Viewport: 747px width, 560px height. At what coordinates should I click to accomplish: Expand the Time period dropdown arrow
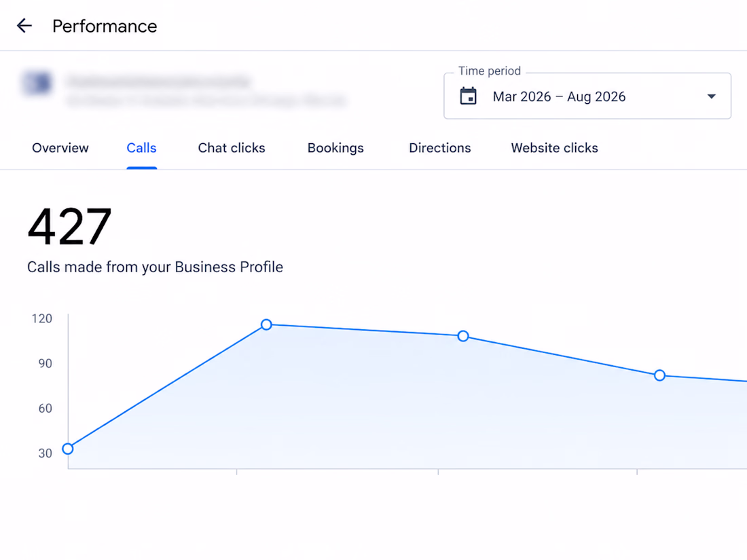click(711, 96)
